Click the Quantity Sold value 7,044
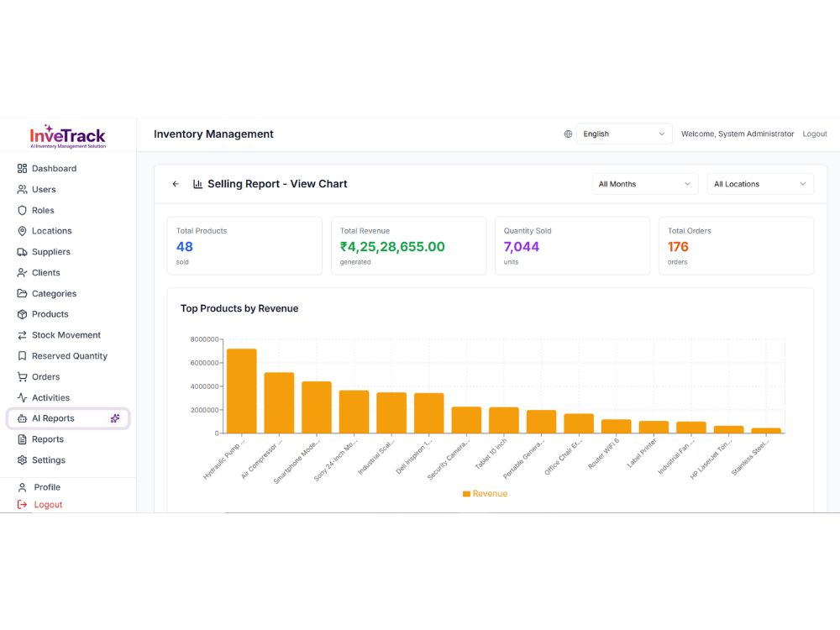This screenshot has width=840, height=630. pos(522,247)
